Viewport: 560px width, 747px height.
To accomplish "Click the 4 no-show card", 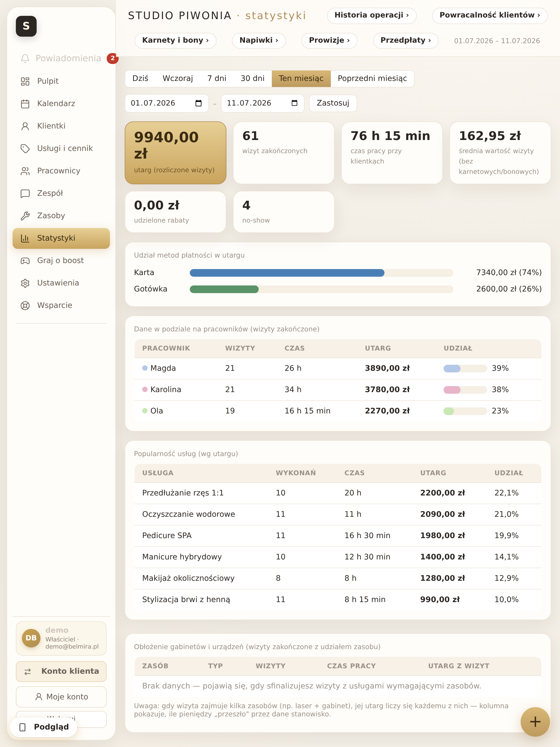I will click(284, 212).
